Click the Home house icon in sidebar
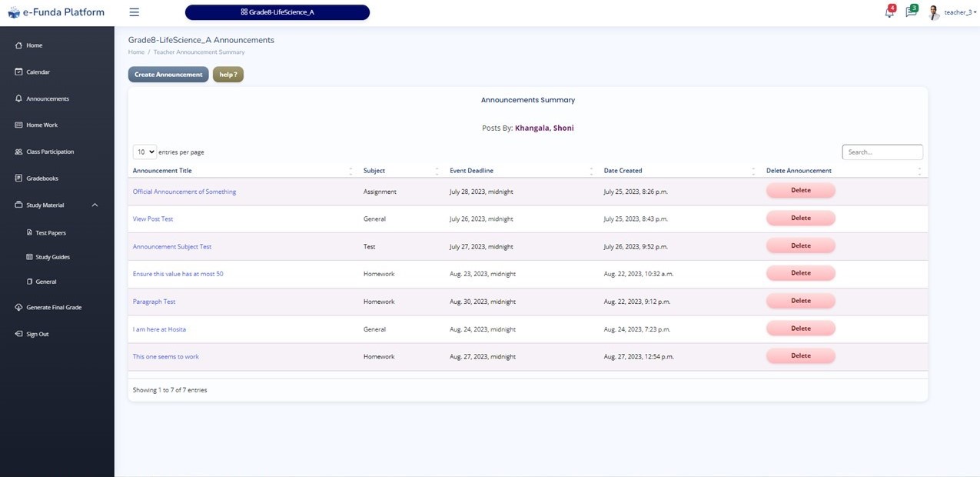Image resolution: width=980 pixels, height=477 pixels. pos(18,45)
